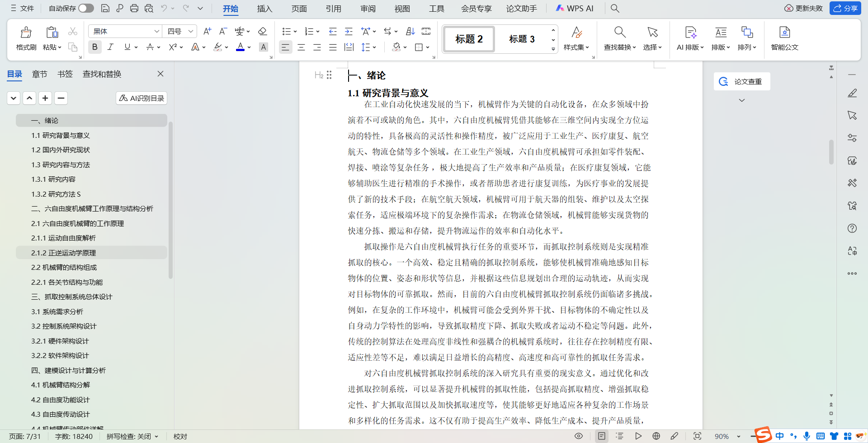Expand the chevron under 论文查重
The image size is (868, 443).
(742, 100)
